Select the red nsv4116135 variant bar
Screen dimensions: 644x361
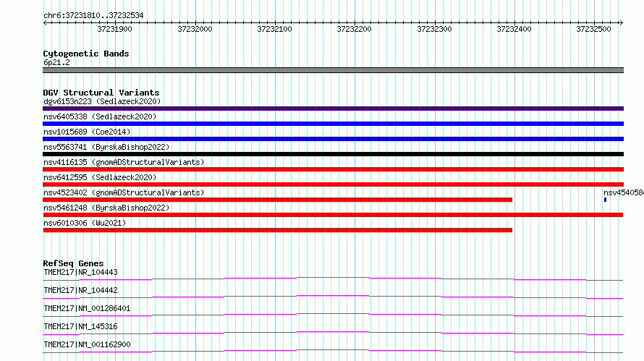click(333, 169)
